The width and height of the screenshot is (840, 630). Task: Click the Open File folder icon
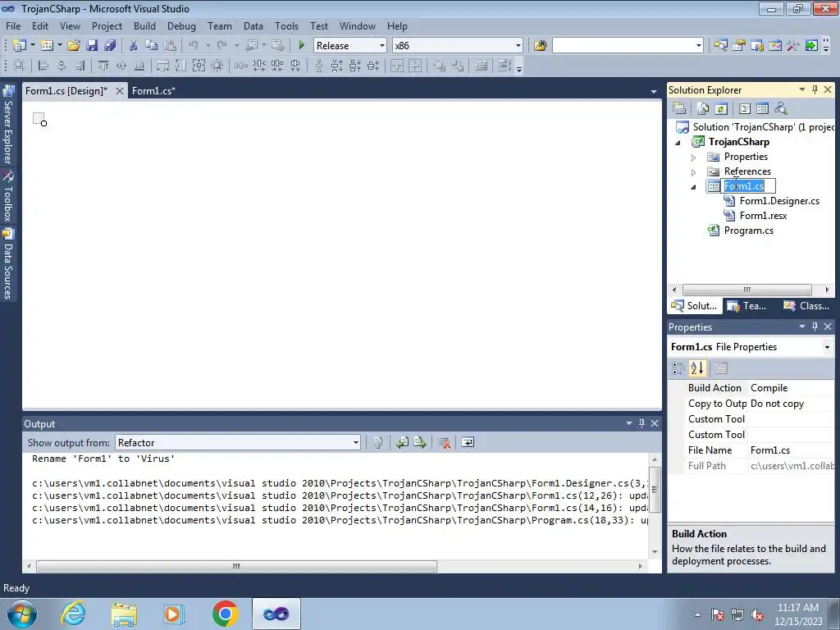tap(73, 46)
